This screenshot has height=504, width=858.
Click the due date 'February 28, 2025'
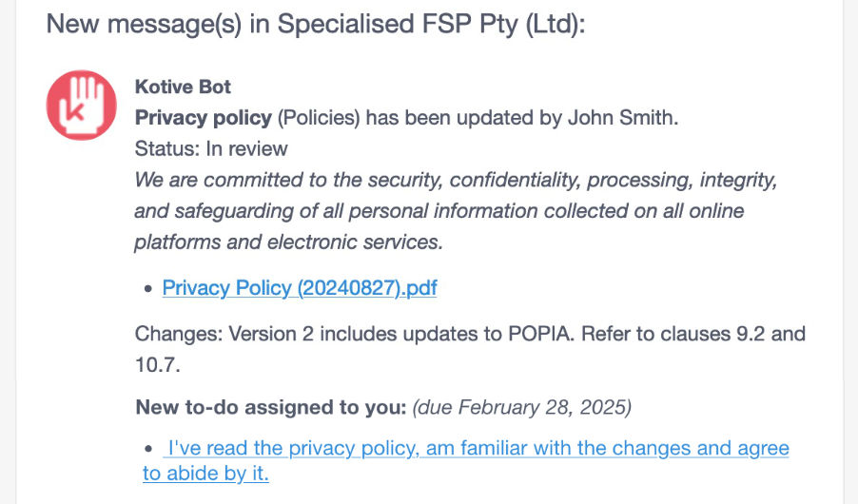pyautogui.click(x=543, y=407)
